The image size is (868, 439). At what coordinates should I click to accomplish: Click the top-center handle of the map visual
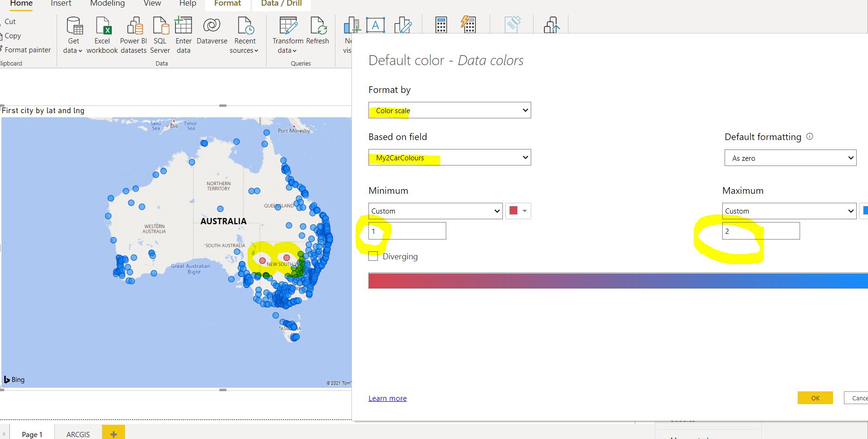click(223, 106)
